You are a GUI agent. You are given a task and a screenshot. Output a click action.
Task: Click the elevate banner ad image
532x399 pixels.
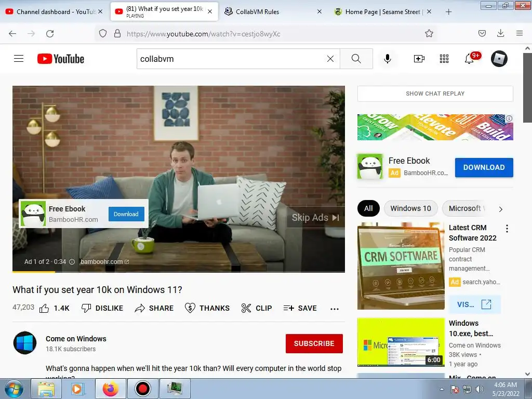(x=435, y=127)
